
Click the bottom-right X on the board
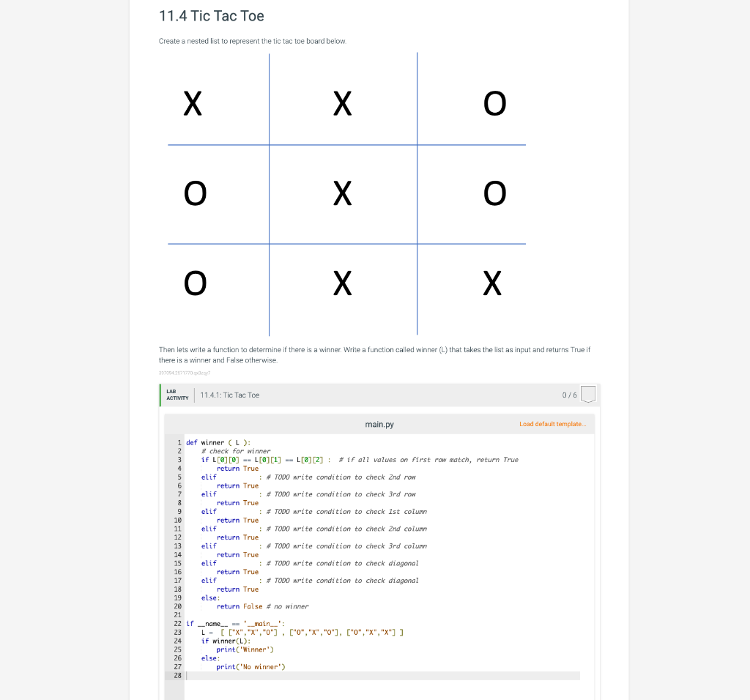click(492, 283)
